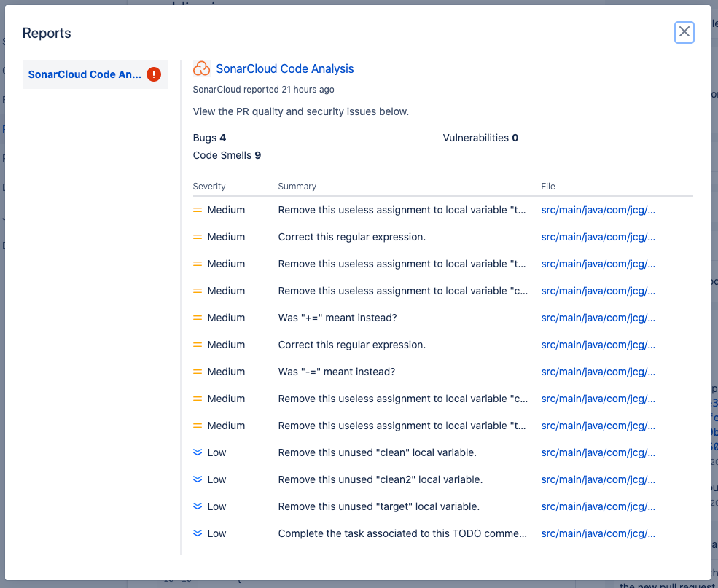Click the low severity icon for unused "clean2" variable

point(198,479)
